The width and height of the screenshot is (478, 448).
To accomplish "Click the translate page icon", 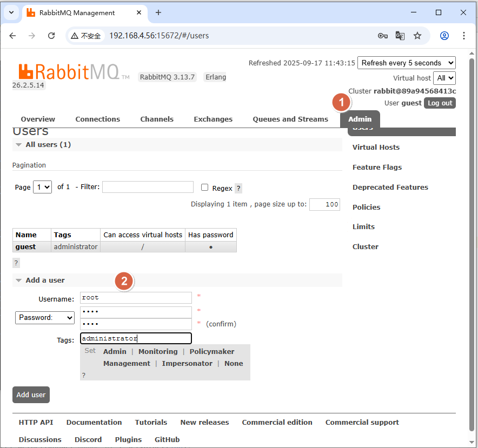I will click(x=400, y=36).
